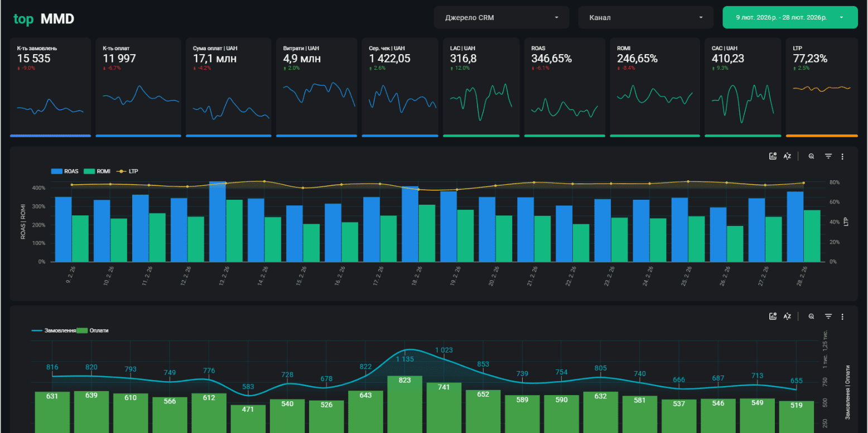Image resolution: width=868 pixels, height=433 pixels.
Task: Click the orders label 816
Action: (52, 367)
